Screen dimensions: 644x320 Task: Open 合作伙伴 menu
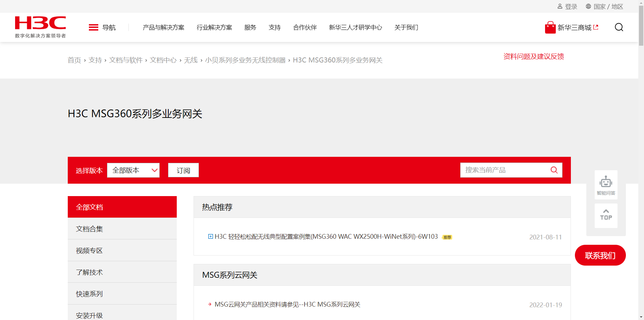click(305, 28)
